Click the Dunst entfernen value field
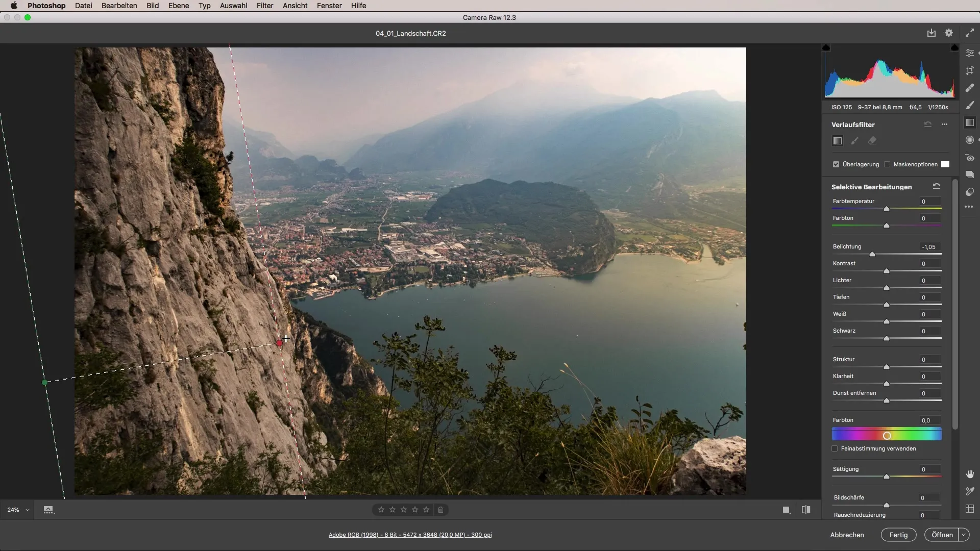 929,393
